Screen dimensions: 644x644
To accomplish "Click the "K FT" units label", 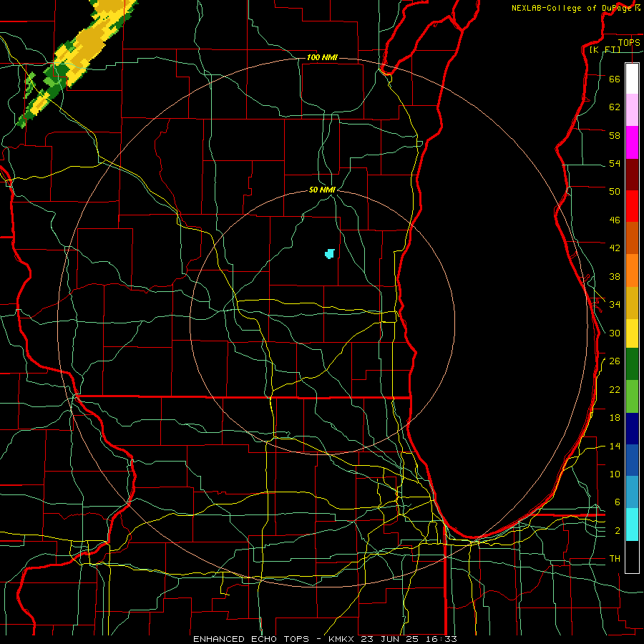I will click(605, 49).
